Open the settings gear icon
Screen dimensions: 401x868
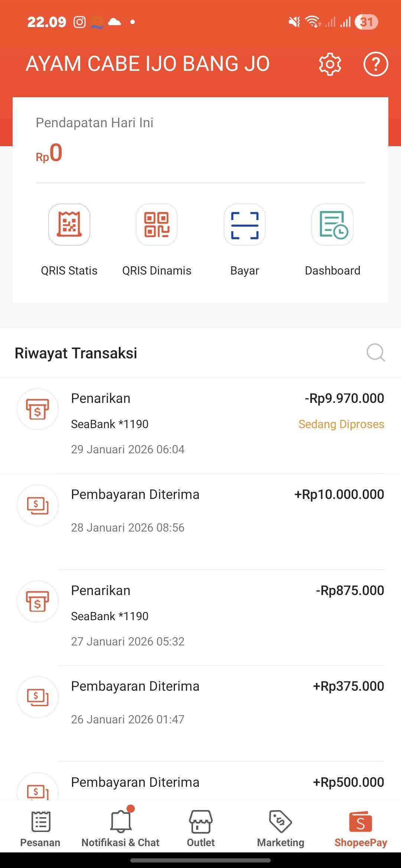[330, 64]
